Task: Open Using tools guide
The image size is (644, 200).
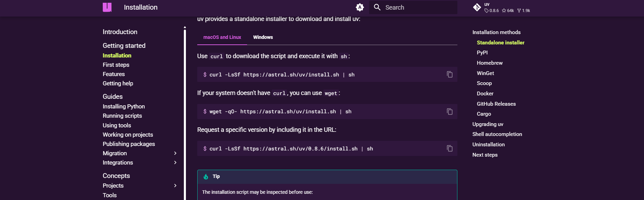Action: [x=117, y=125]
